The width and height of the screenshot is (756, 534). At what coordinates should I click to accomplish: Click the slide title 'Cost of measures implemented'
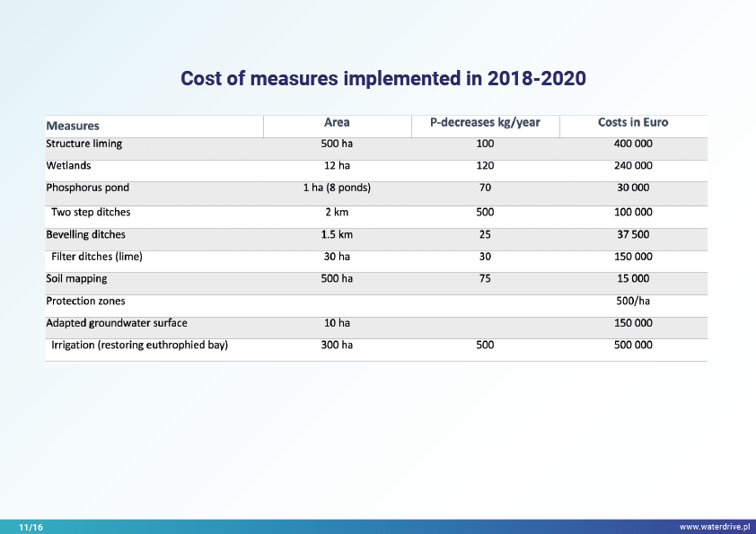click(x=383, y=79)
